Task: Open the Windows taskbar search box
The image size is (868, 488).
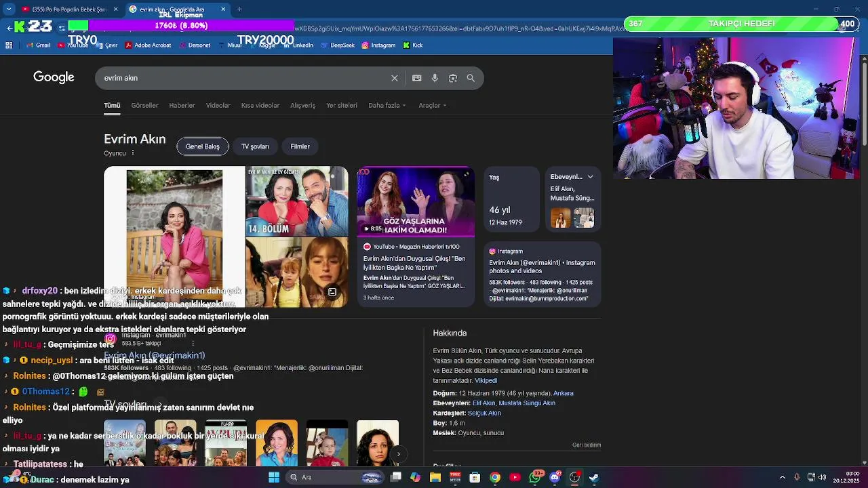Action: (x=336, y=477)
